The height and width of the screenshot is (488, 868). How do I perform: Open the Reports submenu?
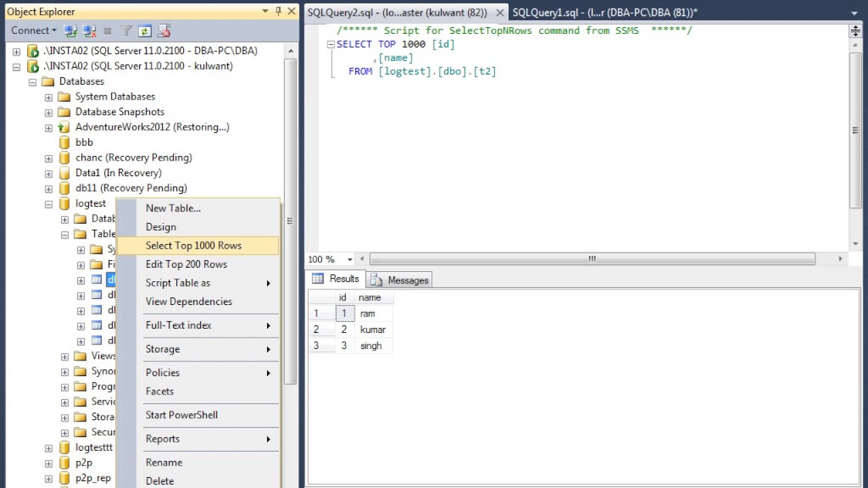[x=198, y=439]
